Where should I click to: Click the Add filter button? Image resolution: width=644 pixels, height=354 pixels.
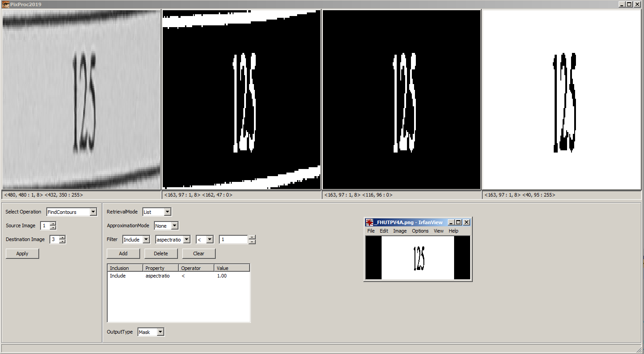click(x=123, y=253)
